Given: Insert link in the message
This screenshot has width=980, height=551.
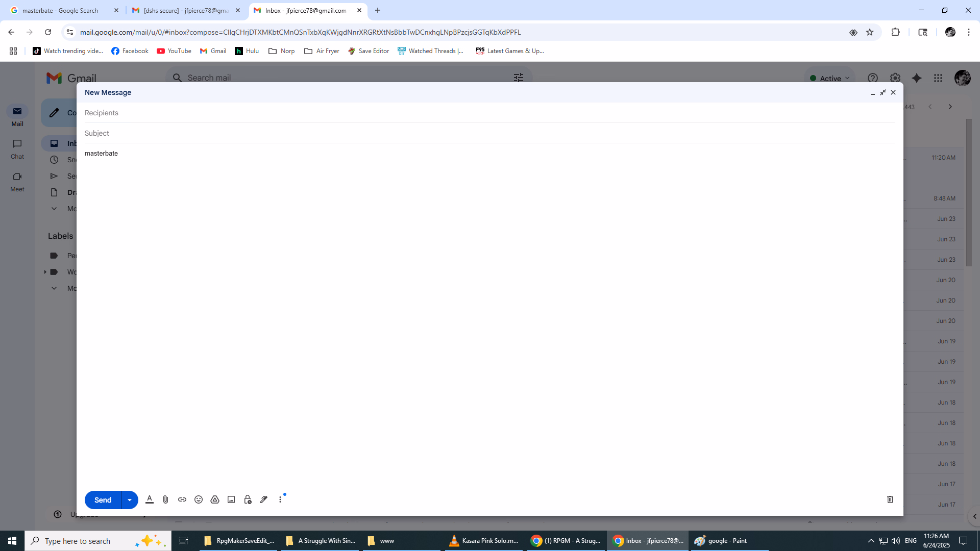Looking at the screenshot, I should point(182,500).
